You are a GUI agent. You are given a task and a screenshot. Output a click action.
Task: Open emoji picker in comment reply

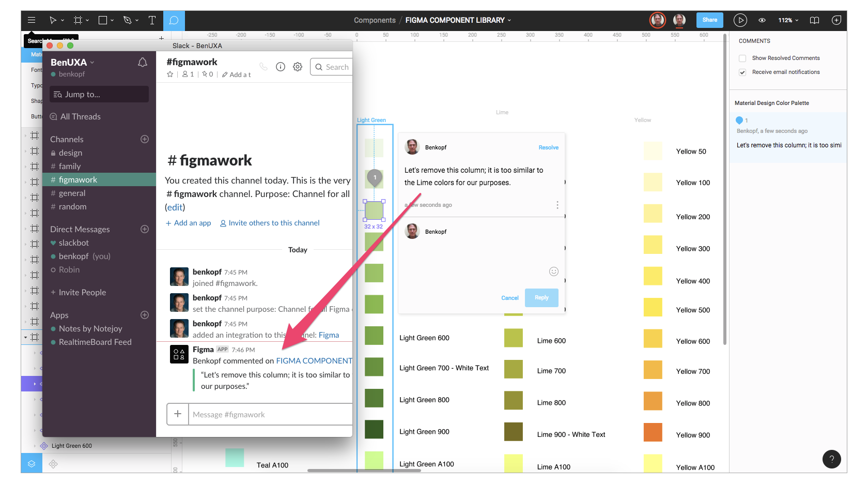coord(553,271)
